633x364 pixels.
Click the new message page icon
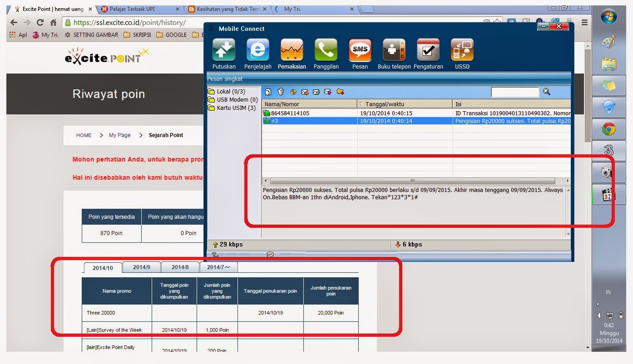pyautogui.click(x=268, y=92)
